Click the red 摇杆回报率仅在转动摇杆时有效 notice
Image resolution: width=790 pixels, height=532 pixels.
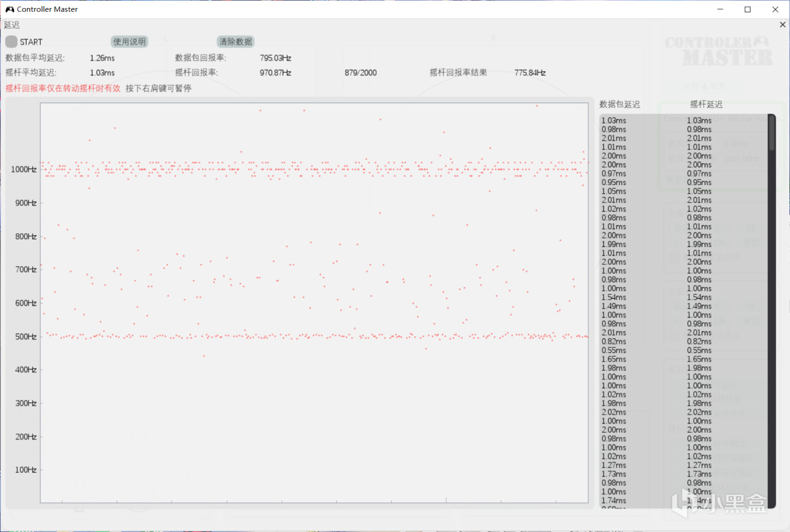click(63, 88)
